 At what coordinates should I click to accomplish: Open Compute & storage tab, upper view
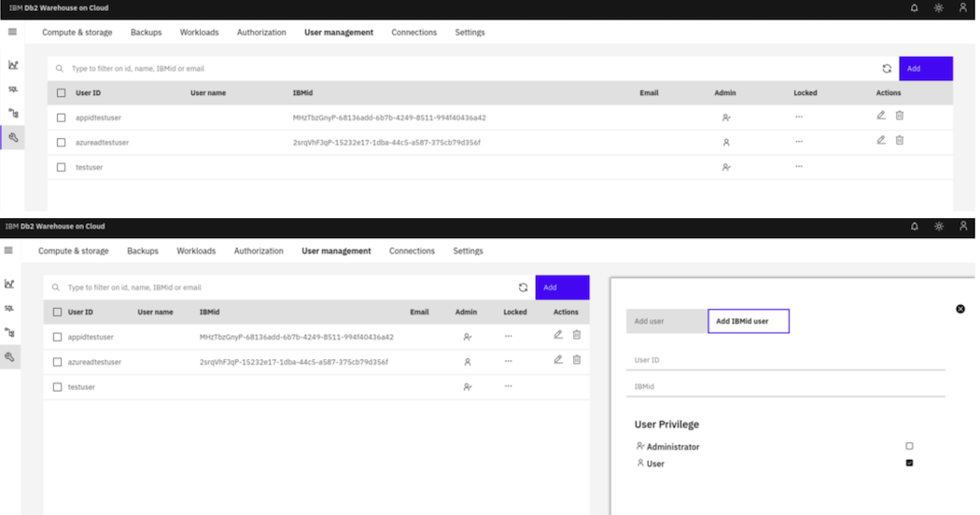(77, 33)
